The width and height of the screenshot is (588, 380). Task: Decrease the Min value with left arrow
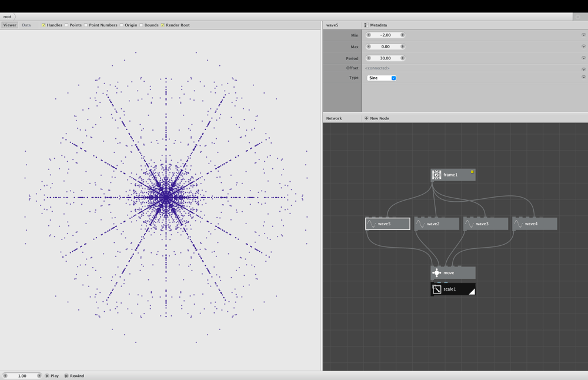(369, 35)
